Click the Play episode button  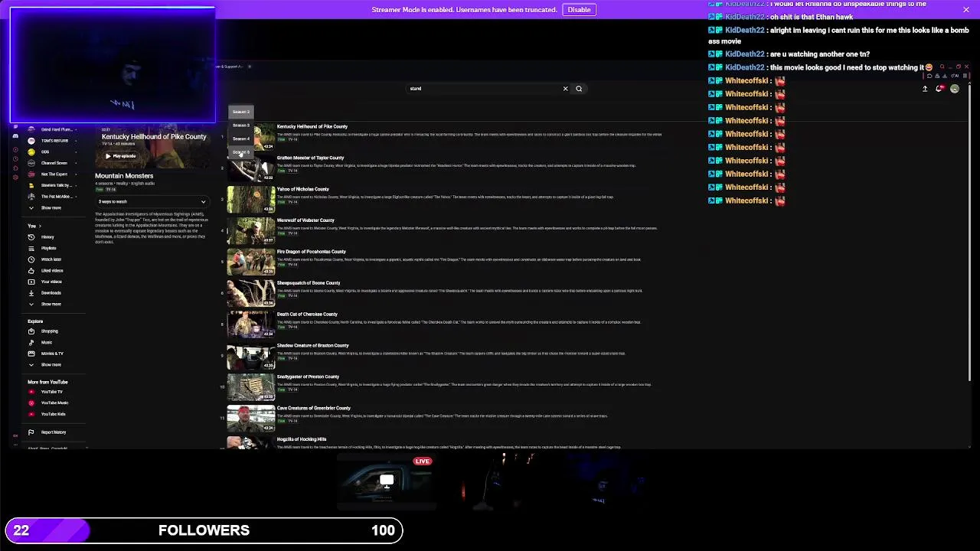click(x=121, y=156)
